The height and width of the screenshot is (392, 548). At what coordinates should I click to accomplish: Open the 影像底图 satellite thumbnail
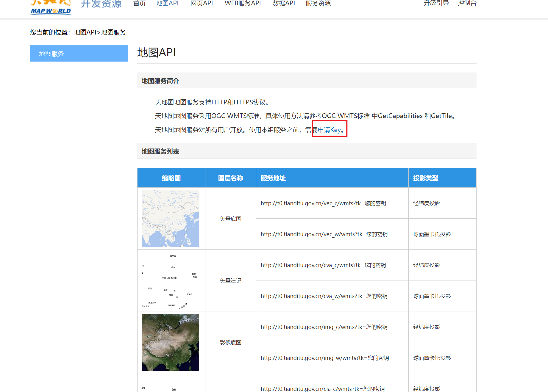(171, 342)
